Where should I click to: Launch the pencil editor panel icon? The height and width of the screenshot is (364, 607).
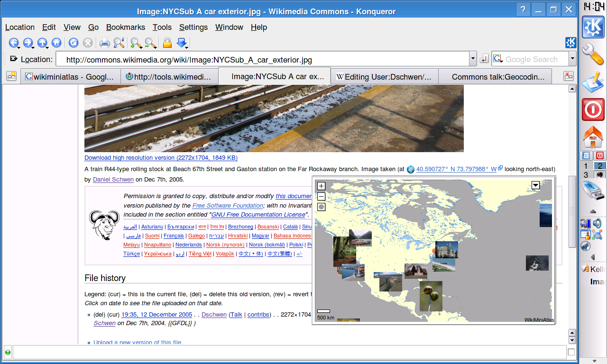593,82
